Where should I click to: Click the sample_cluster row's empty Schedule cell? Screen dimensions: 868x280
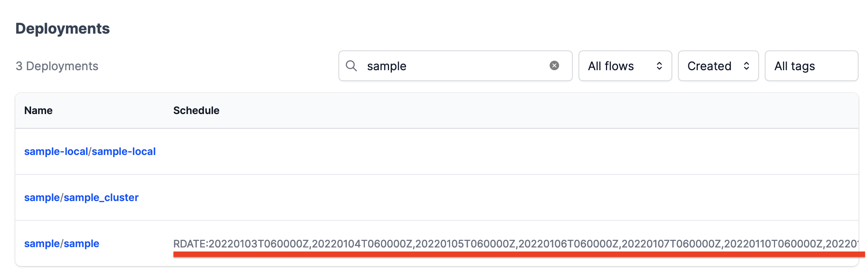(x=329, y=197)
